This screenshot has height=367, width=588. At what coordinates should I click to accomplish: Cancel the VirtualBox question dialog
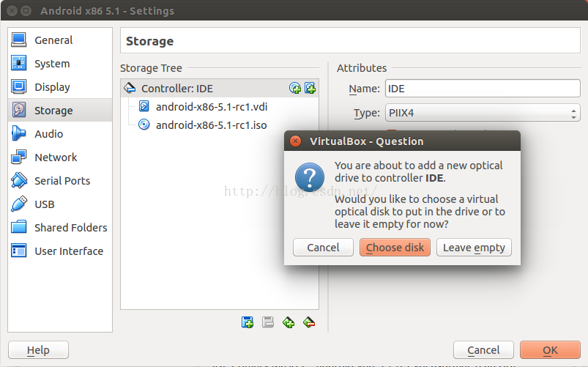point(323,248)
